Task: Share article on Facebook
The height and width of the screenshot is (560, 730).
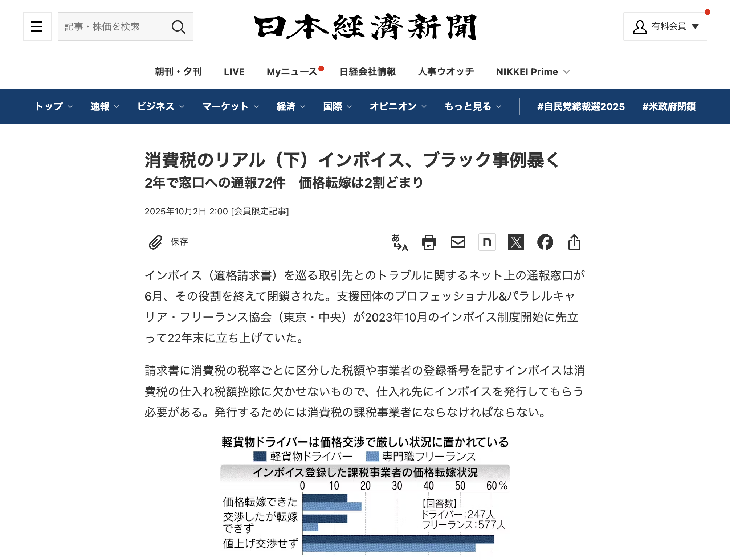Action: (545, 242)
